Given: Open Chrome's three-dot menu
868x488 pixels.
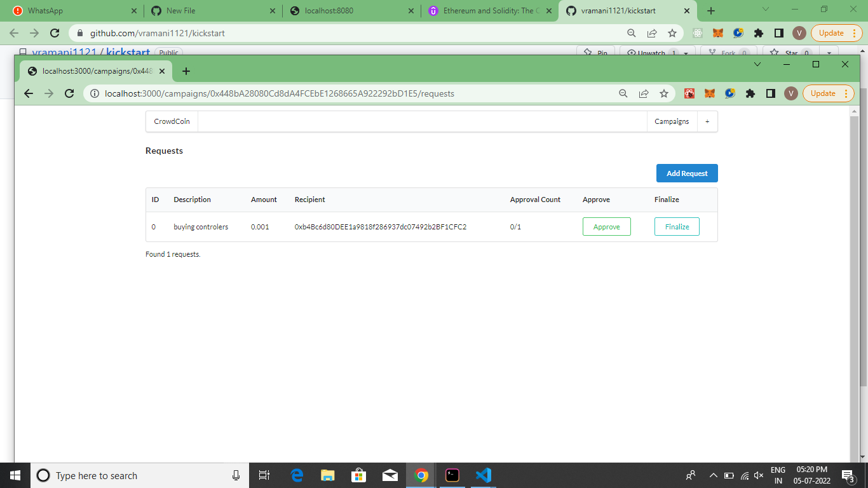Looking at the screenshot, I should 846,93.
